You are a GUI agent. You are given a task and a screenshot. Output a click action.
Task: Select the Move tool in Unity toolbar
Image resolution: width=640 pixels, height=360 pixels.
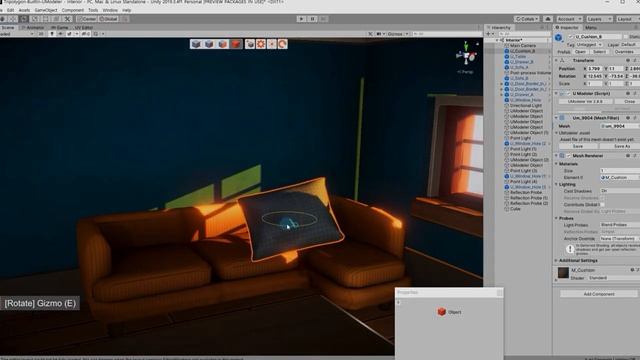13,19
